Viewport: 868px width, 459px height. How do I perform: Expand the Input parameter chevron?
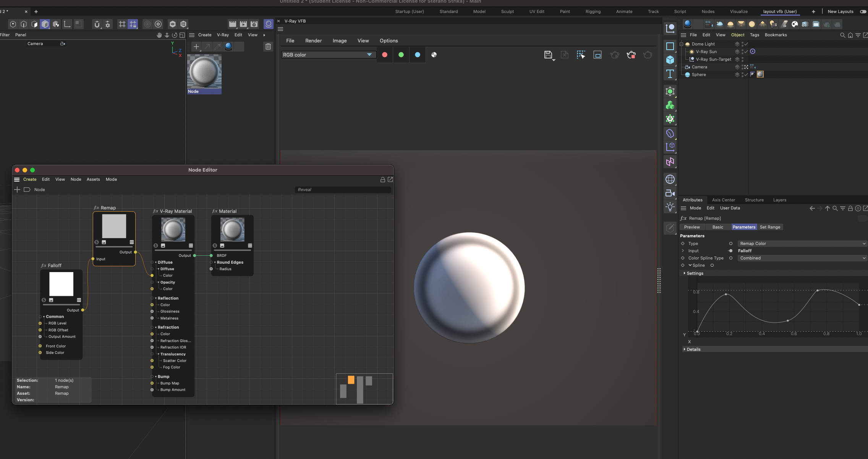pyautogui.click(x=683, y=251)
